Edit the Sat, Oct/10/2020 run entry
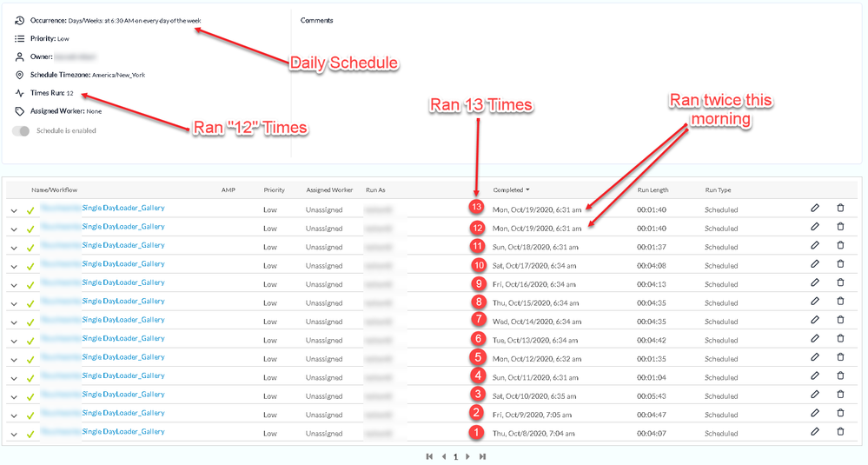The height and width of the screenshot is (465, 868). click(x=815, y=394)
